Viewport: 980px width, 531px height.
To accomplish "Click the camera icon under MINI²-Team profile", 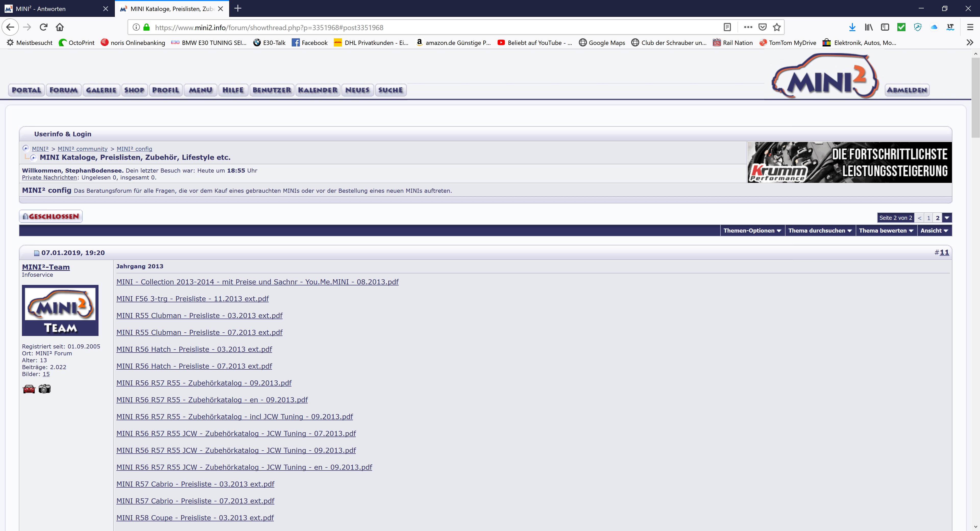I will tap(44, 389).
